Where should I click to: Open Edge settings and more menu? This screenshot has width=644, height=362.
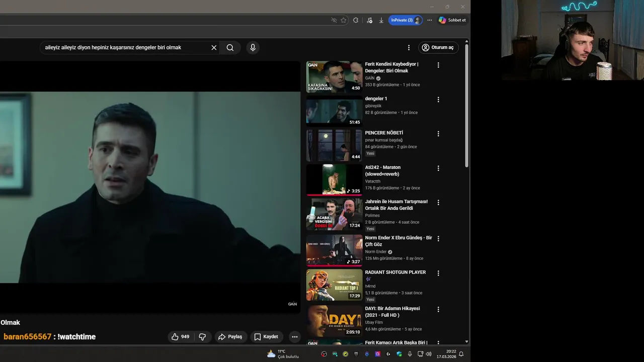tap(430, 20)
